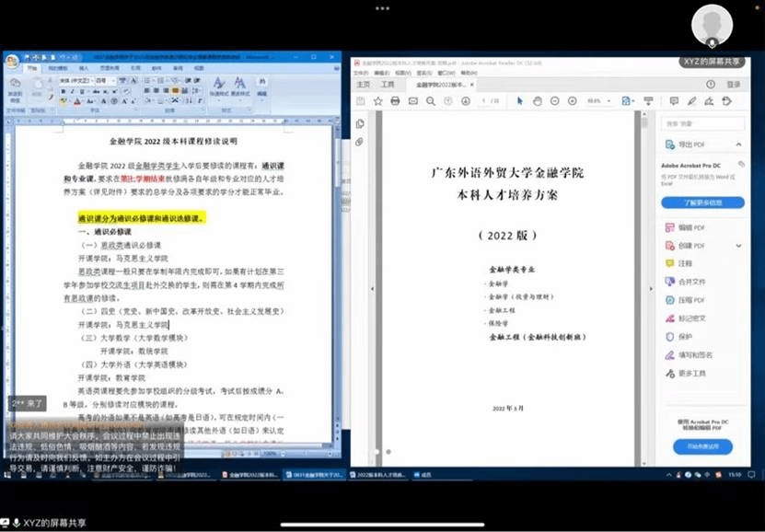The width and height of the screenshot is (765, 532).
Task: Toggle italic formatting in Word ribbon
Action: pos(71,91)
